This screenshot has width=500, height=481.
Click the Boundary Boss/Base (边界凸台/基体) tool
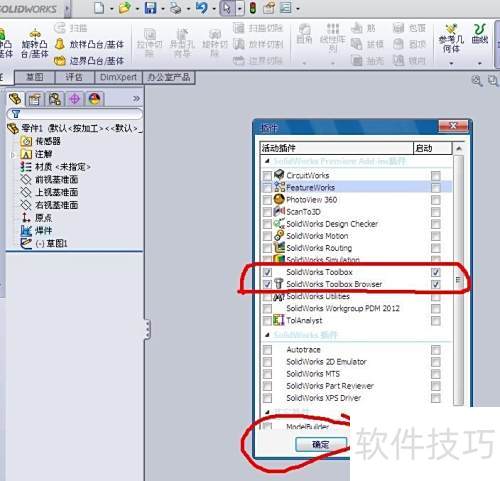(89, 61)
